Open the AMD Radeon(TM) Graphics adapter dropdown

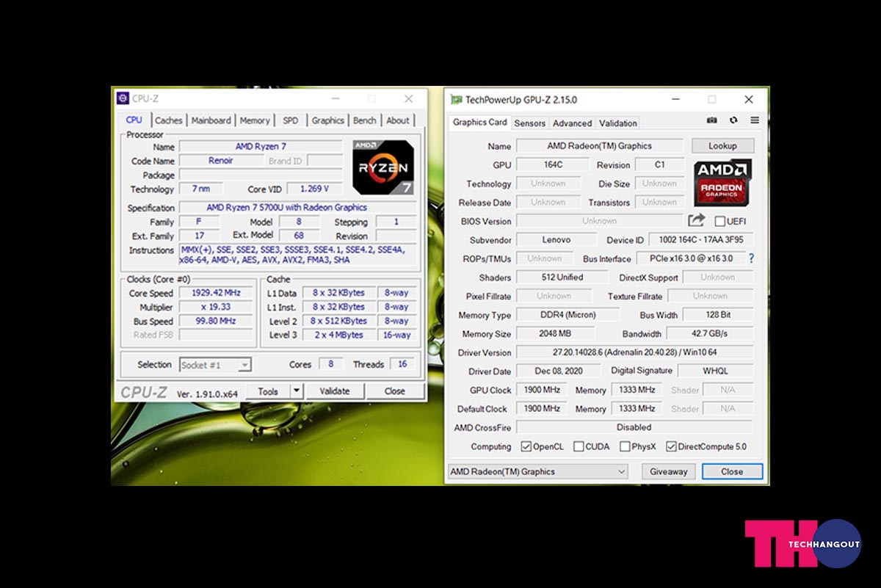(x=538, y=471)
